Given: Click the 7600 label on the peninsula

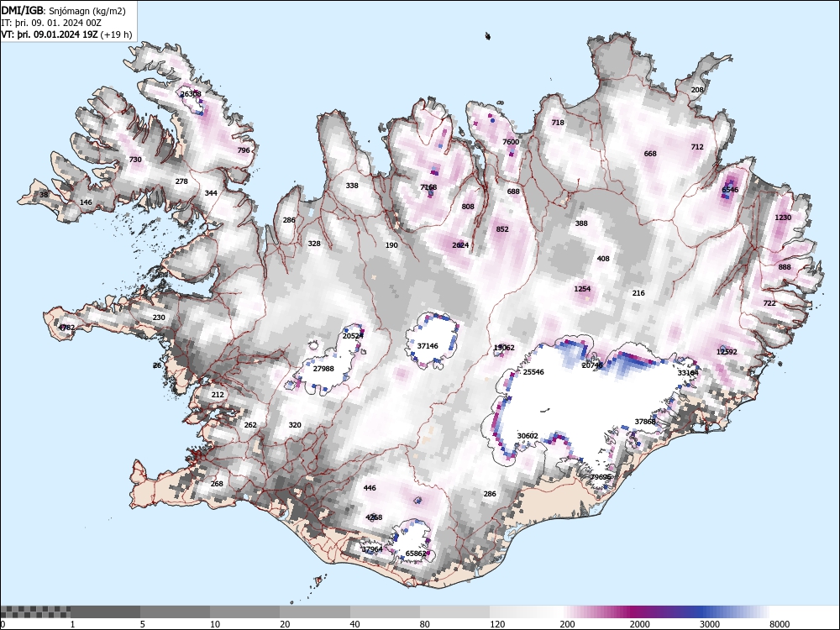Looking at the screenshot, I should tap(511, 141).
